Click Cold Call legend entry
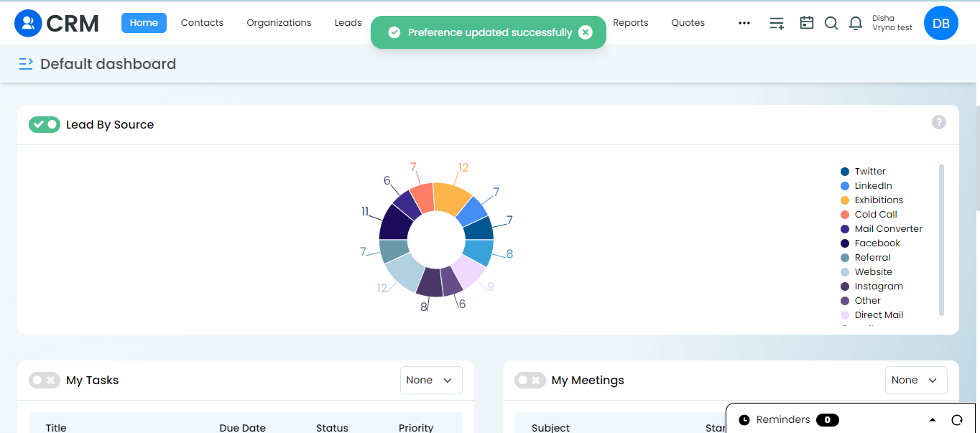Screen dimensions: 980x433 click(x=869, y=215)
